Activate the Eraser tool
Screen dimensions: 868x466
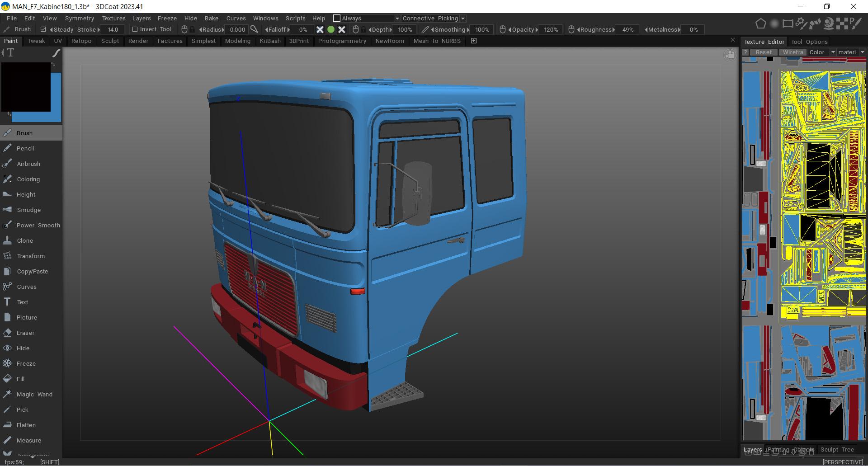25,333
